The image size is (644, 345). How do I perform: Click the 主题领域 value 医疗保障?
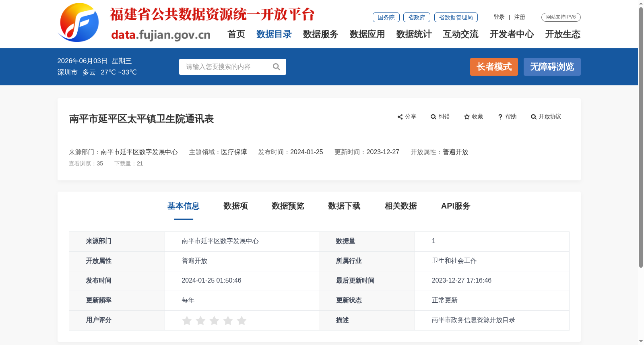tap(234, 152)
